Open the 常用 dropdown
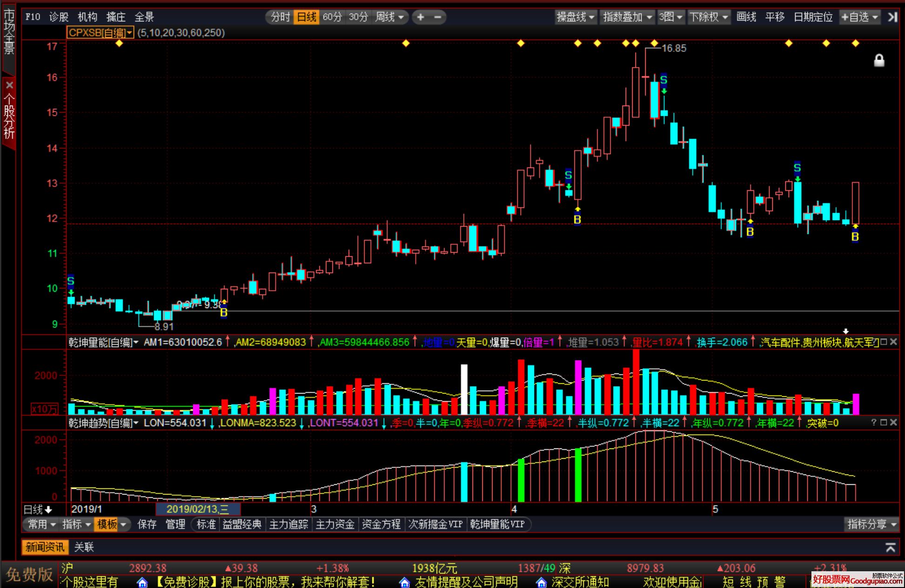Viewport: 905px width, 588px height. (42, 524)
